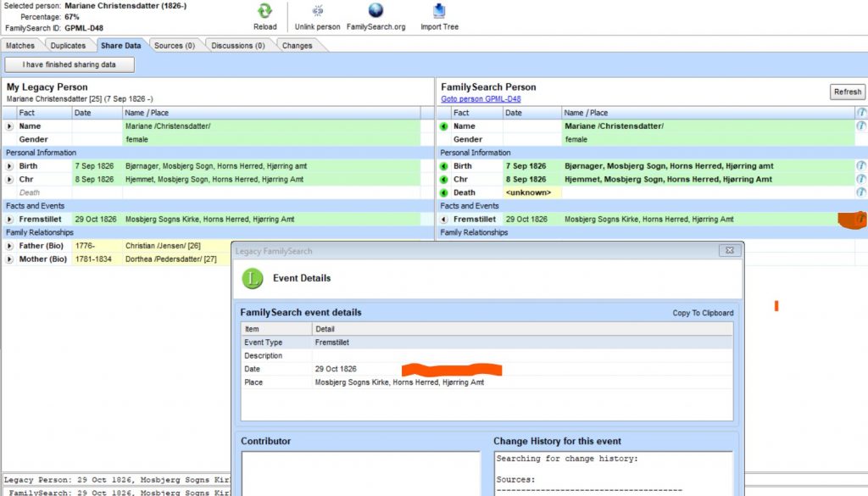Select Place row in event details

[487, 382]
